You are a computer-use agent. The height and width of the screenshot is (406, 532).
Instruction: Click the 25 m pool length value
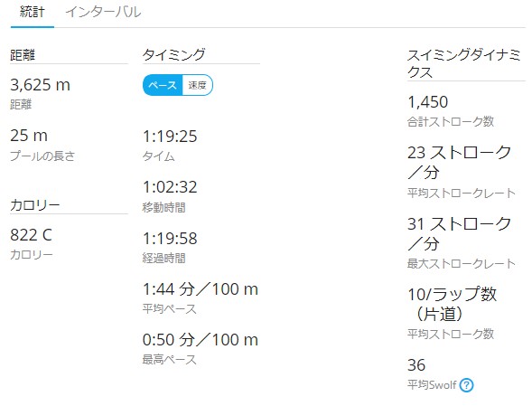29,136
